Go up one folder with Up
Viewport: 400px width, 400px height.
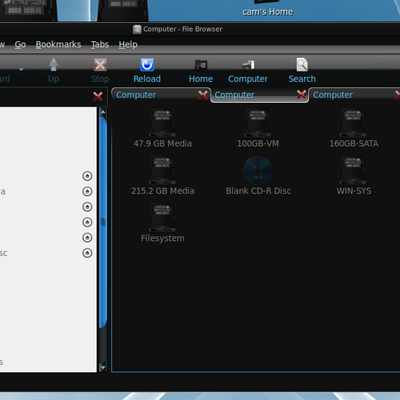pos(53,70)
